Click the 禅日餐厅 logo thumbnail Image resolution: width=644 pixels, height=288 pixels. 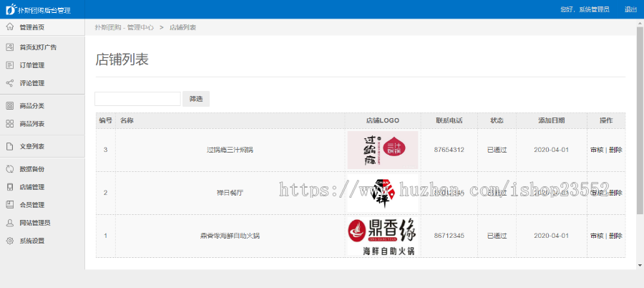point(383,193)
